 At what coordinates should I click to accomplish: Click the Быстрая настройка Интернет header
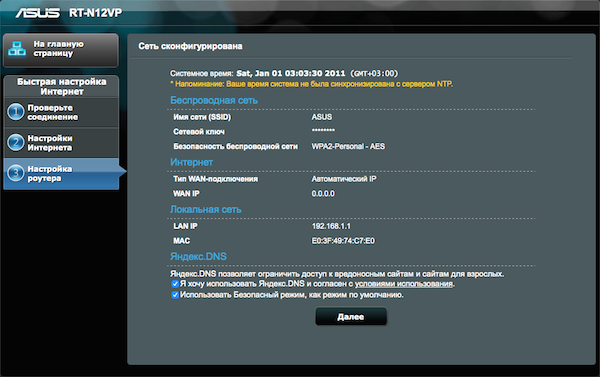pos(62,86)
